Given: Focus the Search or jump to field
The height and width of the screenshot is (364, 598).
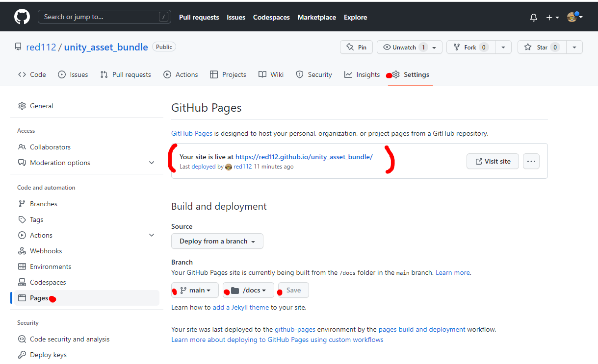Looking at the screenshot, I should (x=104, y=17).
